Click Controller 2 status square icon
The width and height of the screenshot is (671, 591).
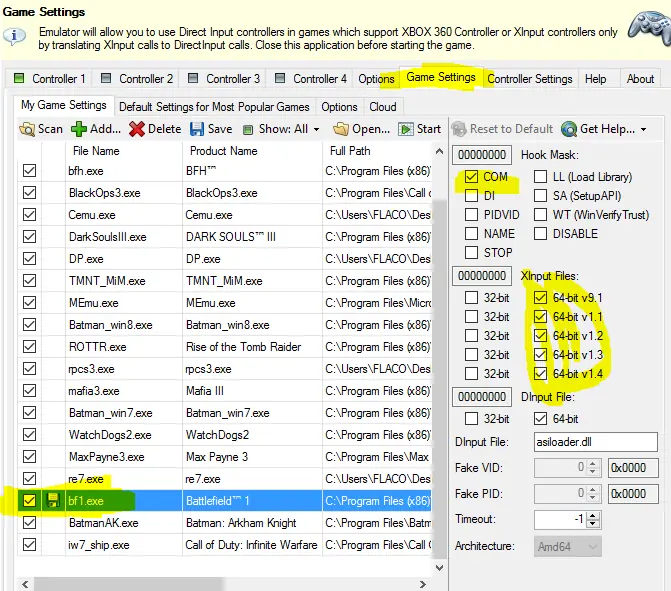pyautogui.click(x=106, y=78)
